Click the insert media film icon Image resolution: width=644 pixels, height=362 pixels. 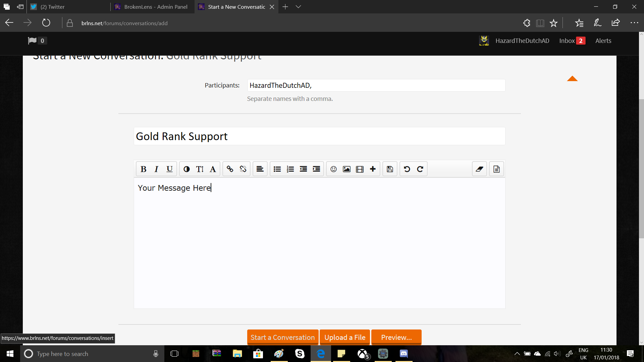point(360,169)
